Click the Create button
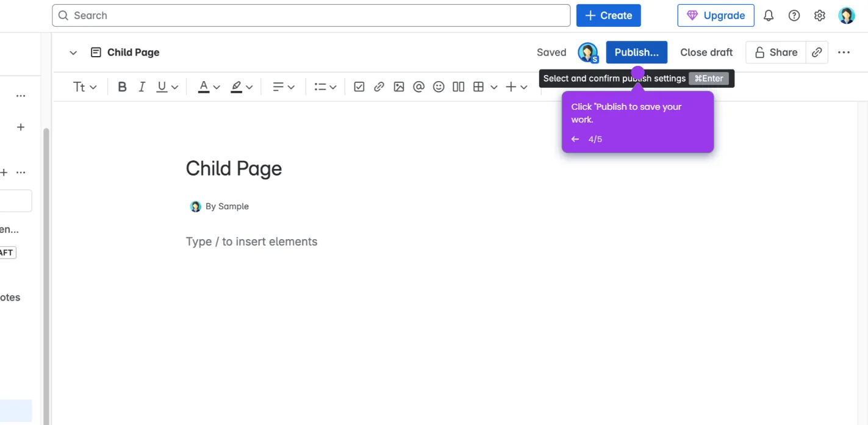 pyautogui.click(x=609, y=15)
